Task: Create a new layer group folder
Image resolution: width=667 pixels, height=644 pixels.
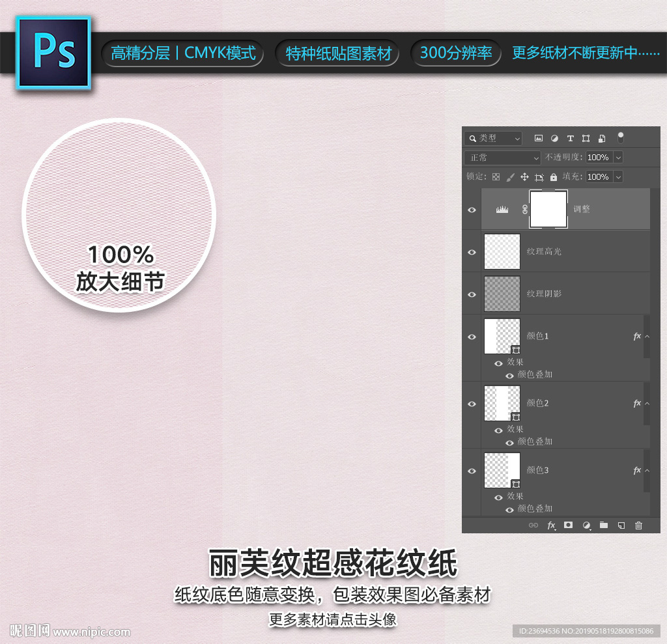Action: 604,525
